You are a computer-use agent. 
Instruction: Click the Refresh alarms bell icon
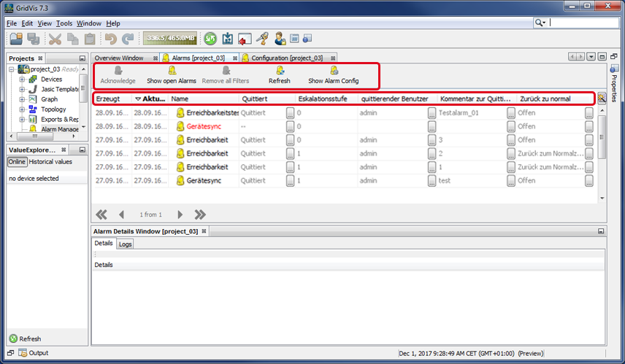click(279, 71)
